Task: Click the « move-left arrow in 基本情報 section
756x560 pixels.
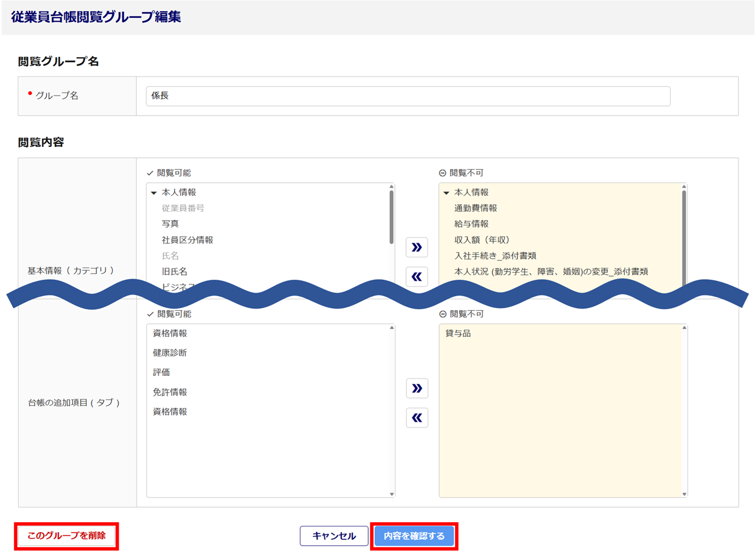Action: click(x=417, y=277)
